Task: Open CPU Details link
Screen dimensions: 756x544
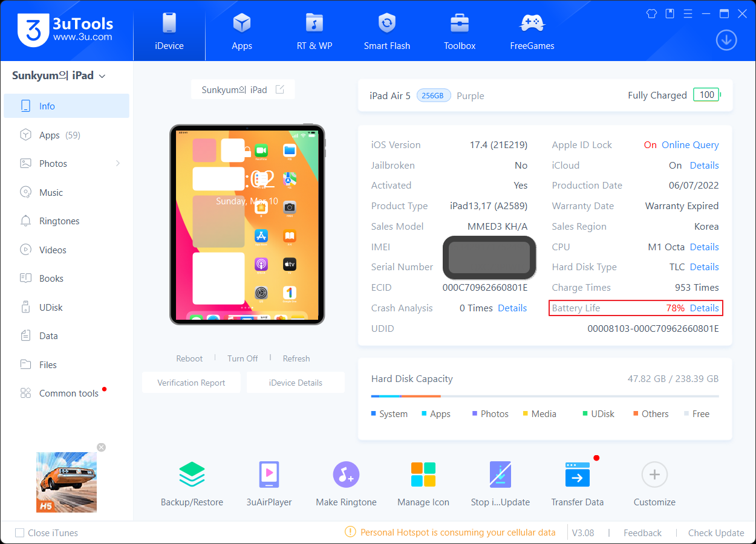Action: tap(705, 247)
